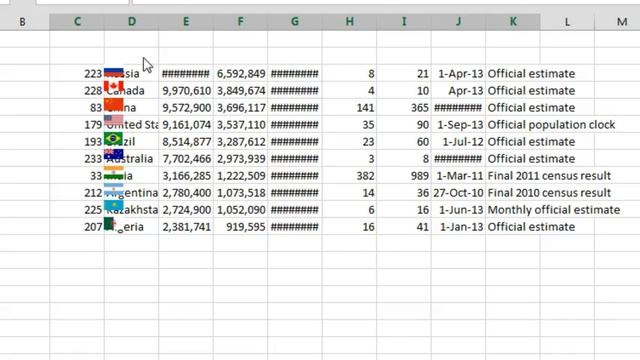Select column K header

[x=513, y=22]
